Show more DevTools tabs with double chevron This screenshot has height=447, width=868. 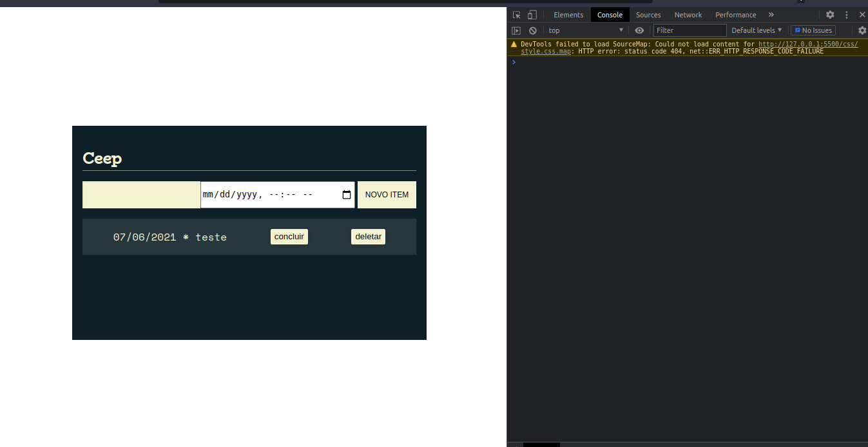point(771,15)
